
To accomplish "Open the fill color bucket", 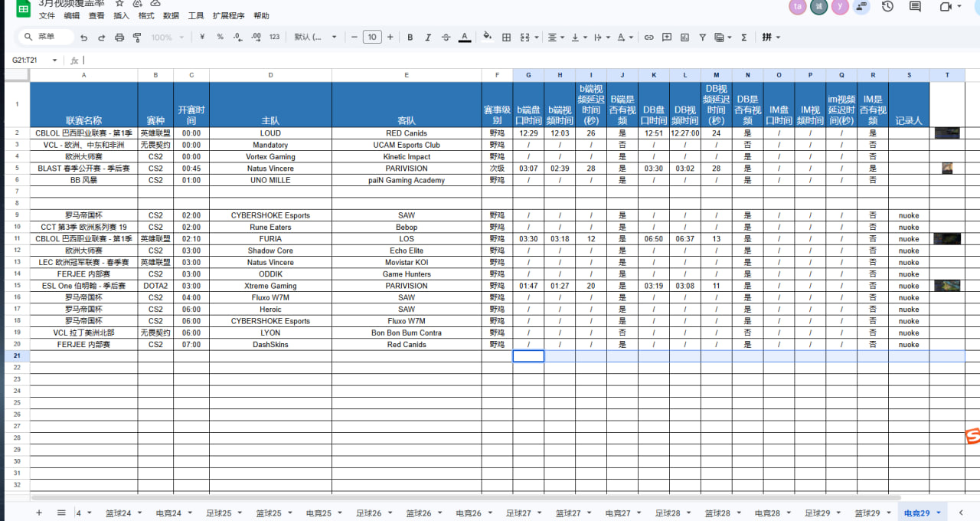I will pos(488,37).
